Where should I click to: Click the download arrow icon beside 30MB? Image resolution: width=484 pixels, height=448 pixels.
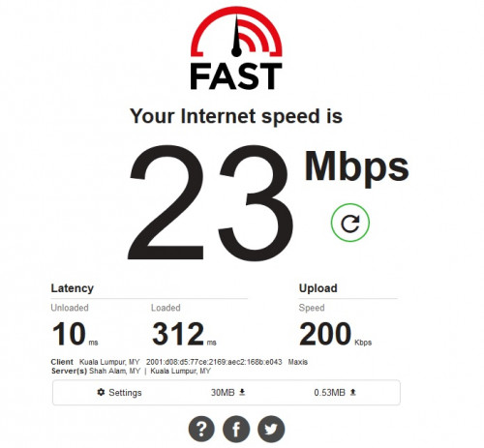point(242,392)
